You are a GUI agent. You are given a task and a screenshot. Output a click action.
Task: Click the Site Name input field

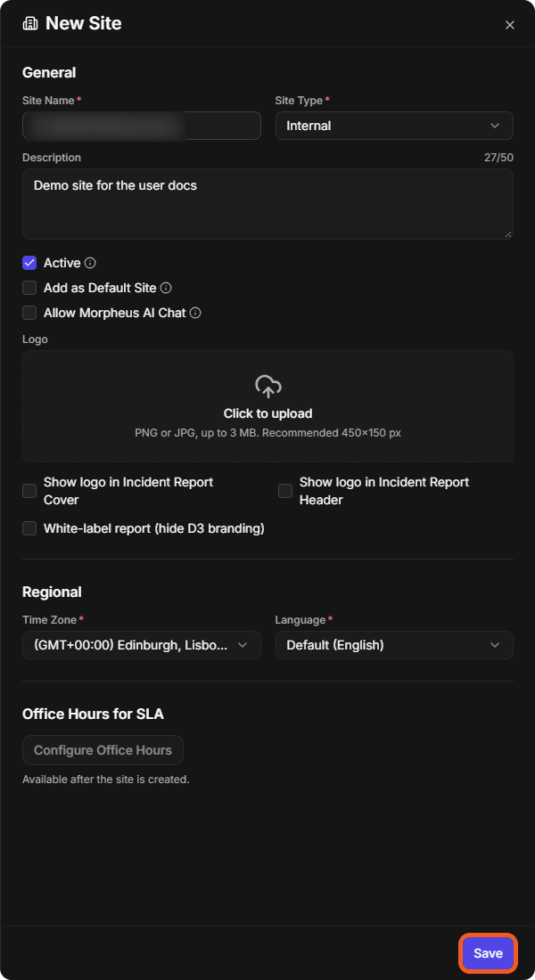[x=142, y=126]
